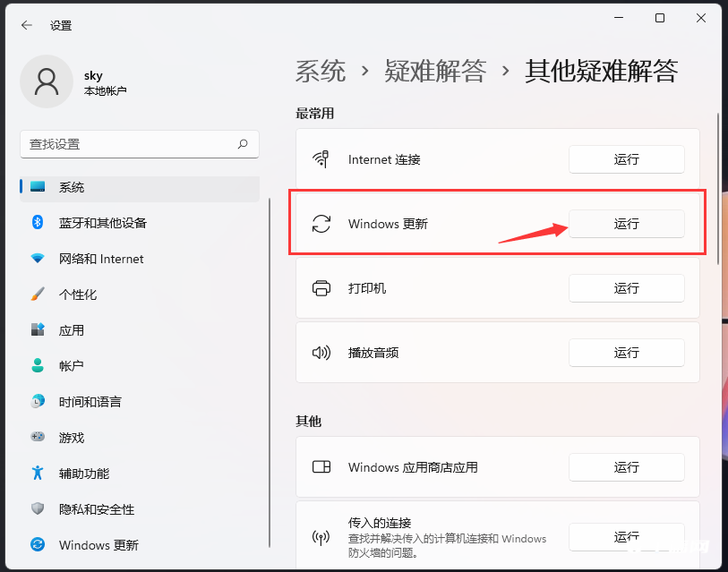Click the paintbrush icon for 个性化
This screenshot has height=572, width=728.
coord(37,295)
